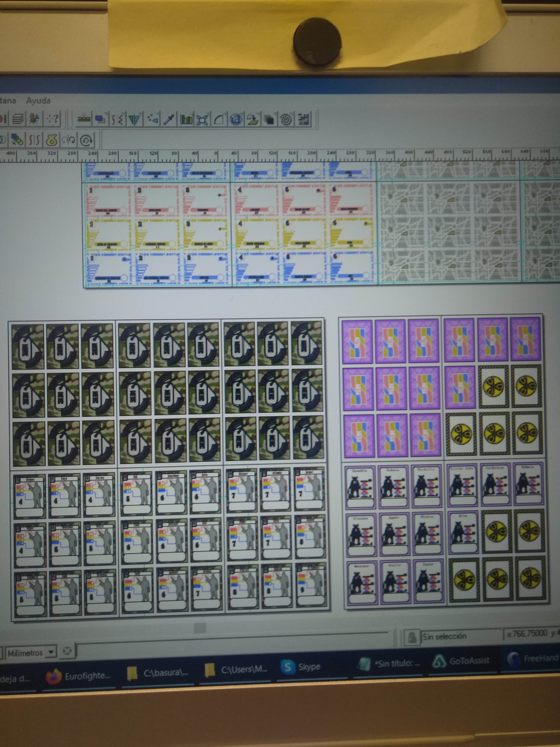Select the blue overlapping rectangles shadow tool

[101, 119]
